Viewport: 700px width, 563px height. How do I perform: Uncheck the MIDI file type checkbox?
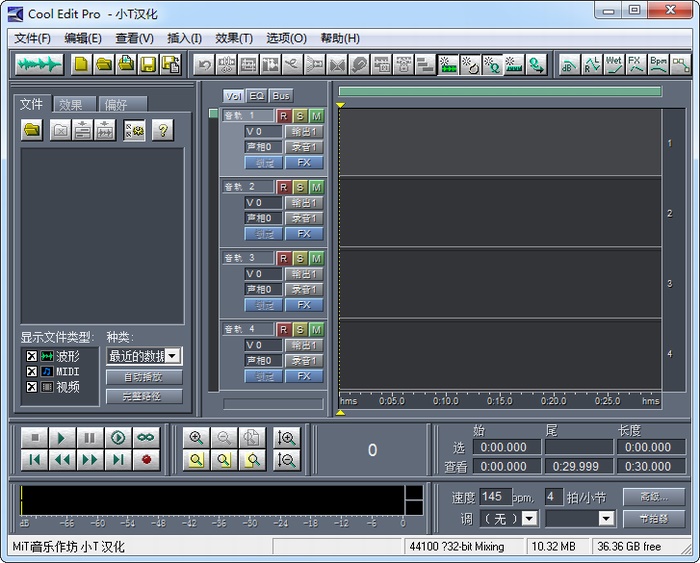(x=32, y=371)
